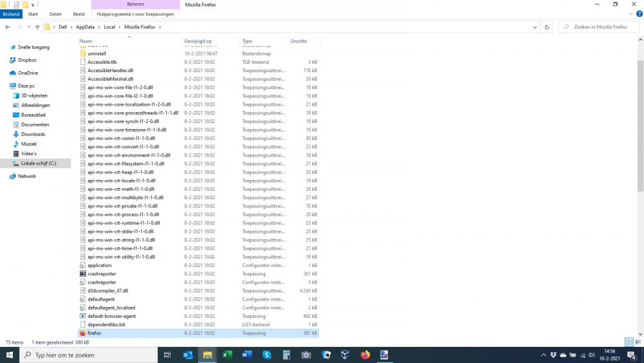The image size is (644, 363).
Task: Click the crashreporter application icon
Action: [x=82, y=274]
